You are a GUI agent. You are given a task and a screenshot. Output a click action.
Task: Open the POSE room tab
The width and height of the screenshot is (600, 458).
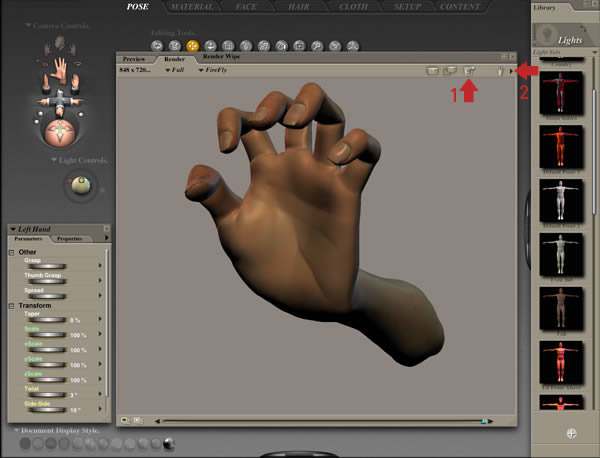tap(138, 7)
